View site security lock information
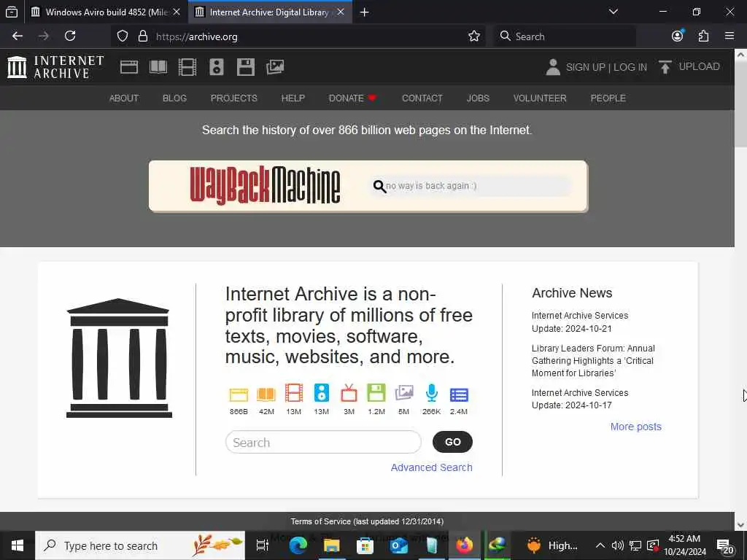 142,36
